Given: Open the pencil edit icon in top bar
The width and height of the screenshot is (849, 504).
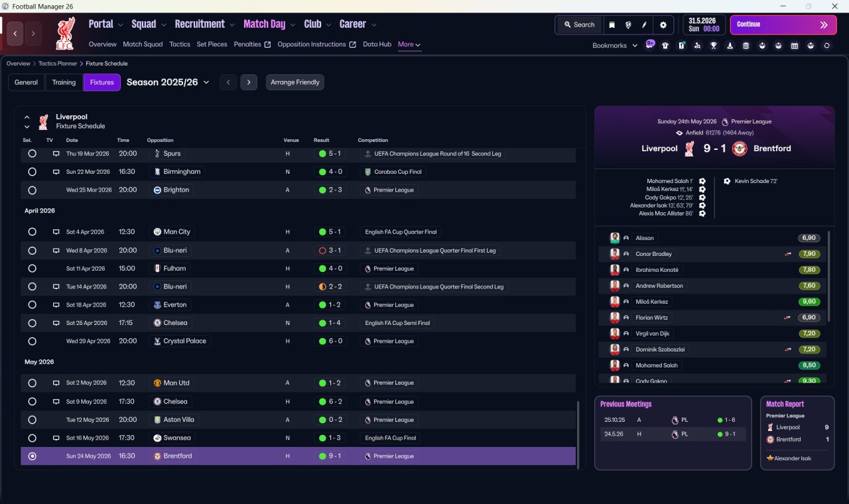Looking at the screenshot, I should 644,25.
